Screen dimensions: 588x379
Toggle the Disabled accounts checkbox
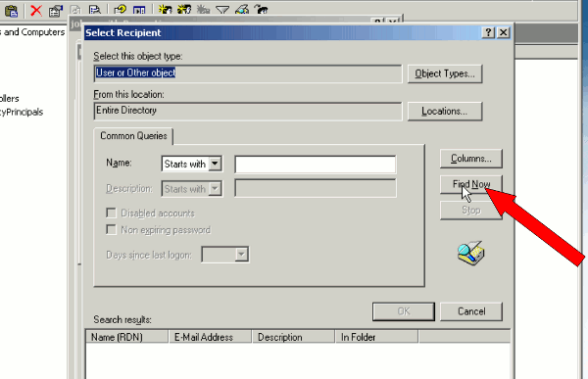111,213
